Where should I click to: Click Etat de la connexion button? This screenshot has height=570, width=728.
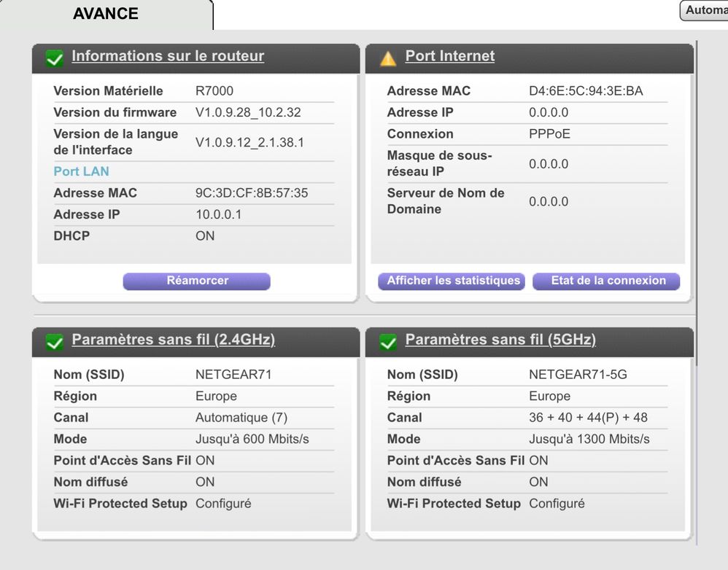[606, 281]
